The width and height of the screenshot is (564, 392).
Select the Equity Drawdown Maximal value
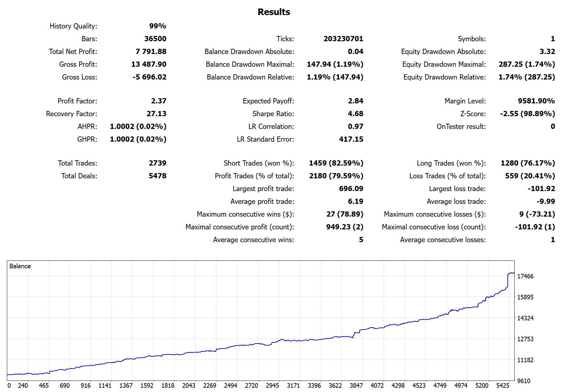tap(527, 64)
